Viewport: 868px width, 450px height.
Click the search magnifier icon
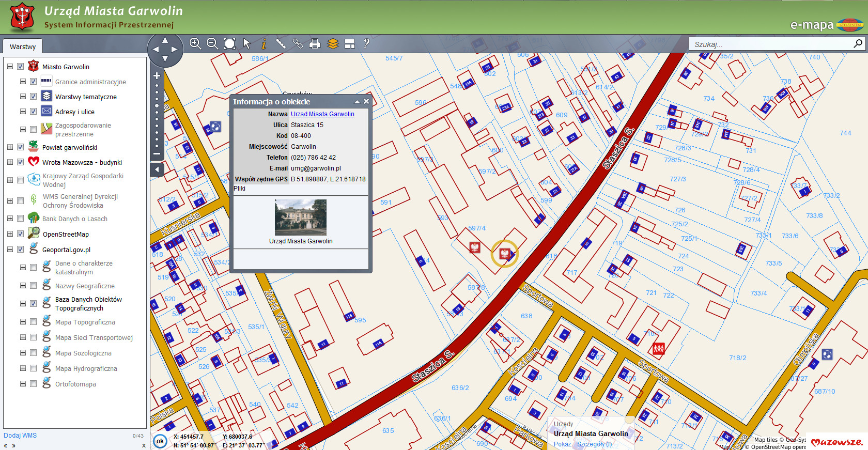click(858, 43)
